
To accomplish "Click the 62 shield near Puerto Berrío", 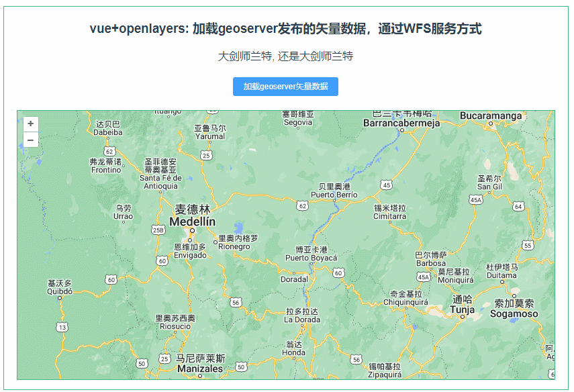I will [303, 205].
